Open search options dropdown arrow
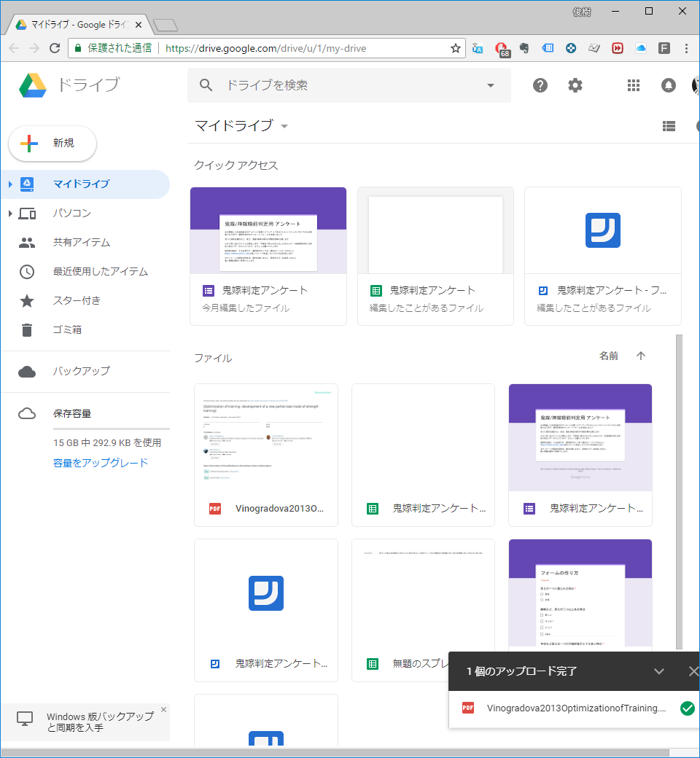Viewport: 700px width, 758px height. pos(490,85)
